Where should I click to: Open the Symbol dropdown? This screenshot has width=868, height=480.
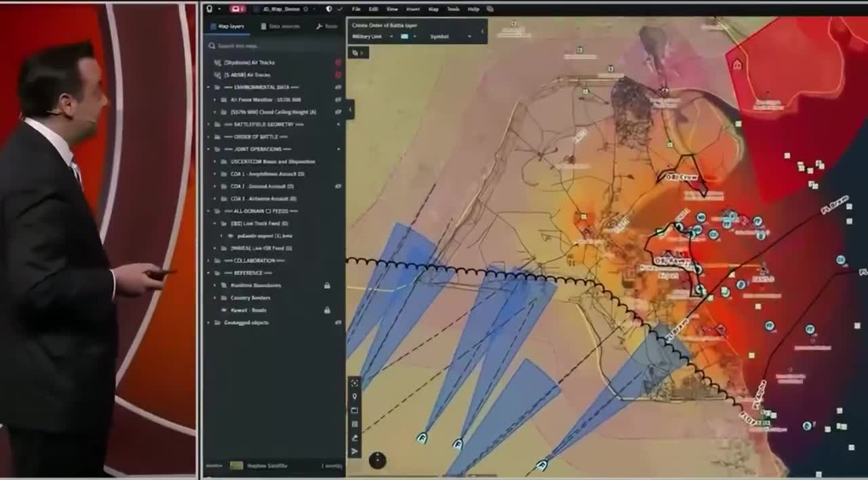pos(450,37)
